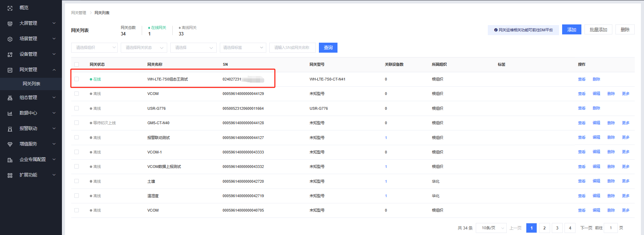Select the USR-G776 gateway row checkbox
Image resolution: width=644 pixels, height=235 pixels.
76,108
